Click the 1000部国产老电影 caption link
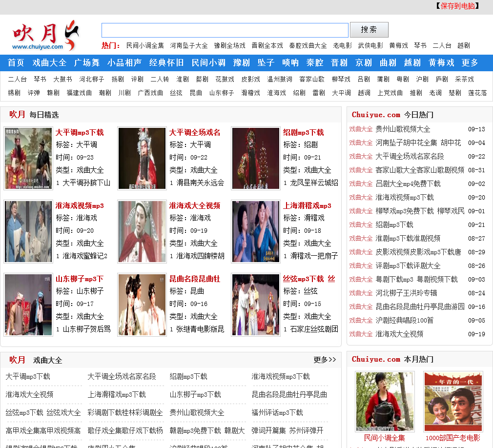 (453, 438)
